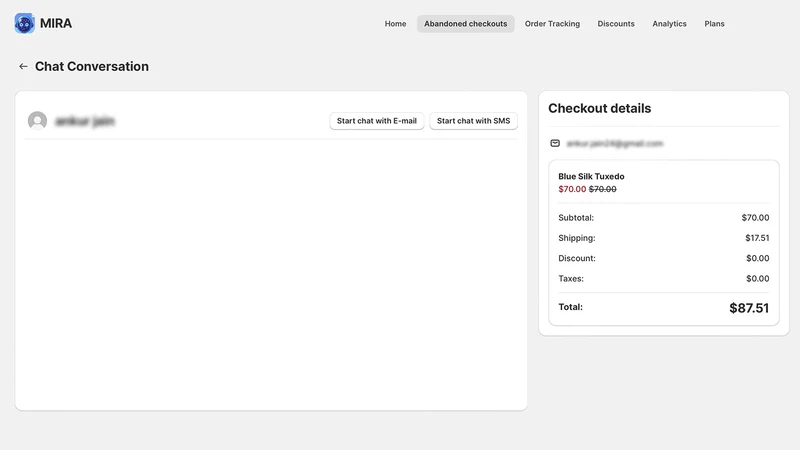This screenshot has height=450, width=800.
Task: Start chat with E-mail
Action: click(x=377, y=121)
